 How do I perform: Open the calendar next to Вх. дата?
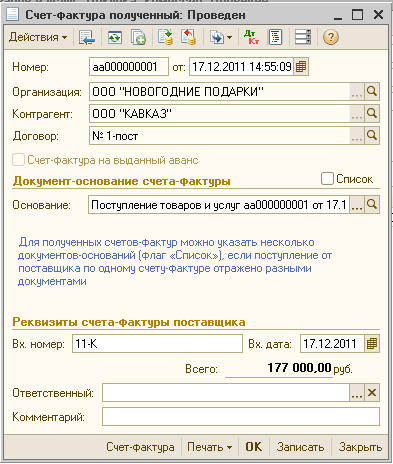372,344
